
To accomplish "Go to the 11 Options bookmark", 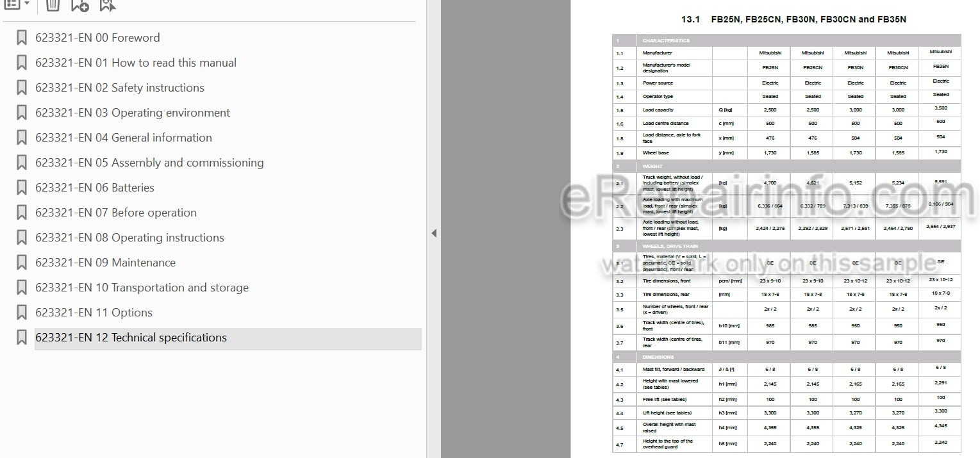I will [x=94, y=313].
